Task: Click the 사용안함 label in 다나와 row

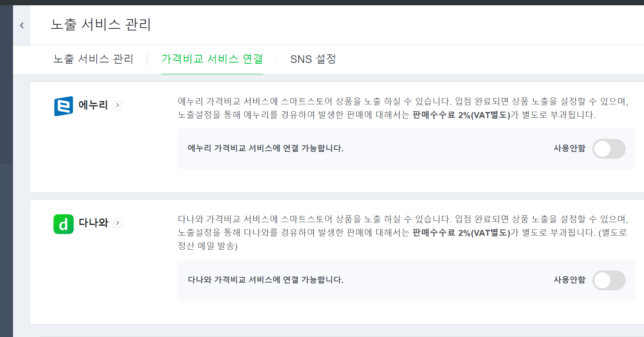Action: pyautogui.click(x=570, y=280)
